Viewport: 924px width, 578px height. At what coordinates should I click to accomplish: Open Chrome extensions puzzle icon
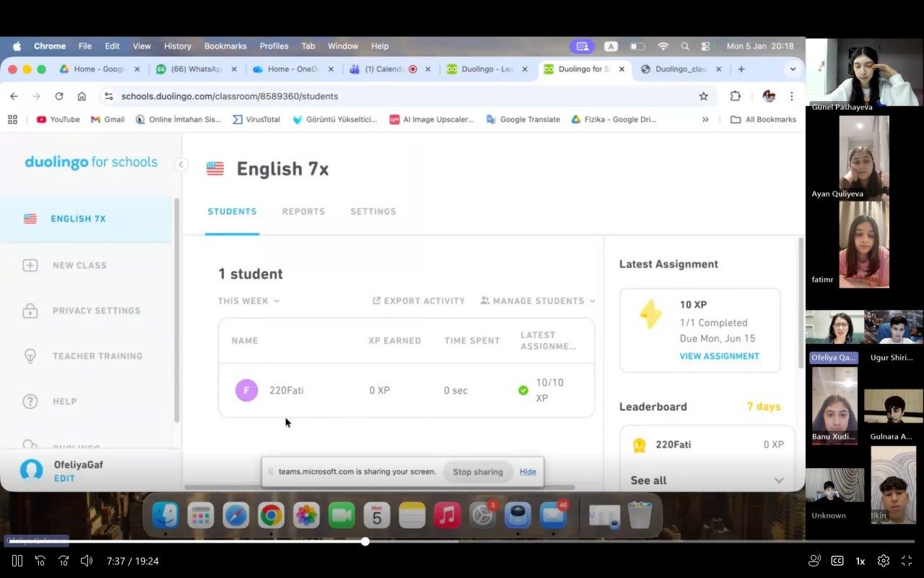pyautogui.click(x=736, y=96)
